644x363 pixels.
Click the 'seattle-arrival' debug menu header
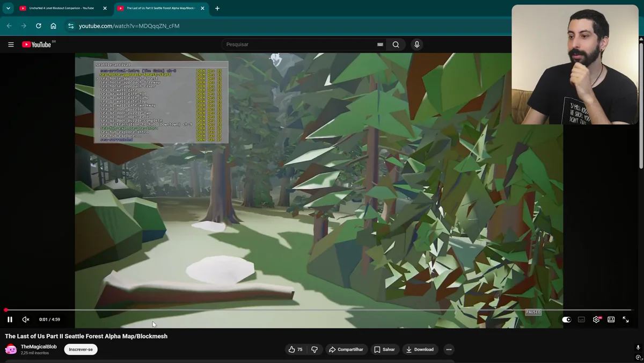click(x=113, y=64)
